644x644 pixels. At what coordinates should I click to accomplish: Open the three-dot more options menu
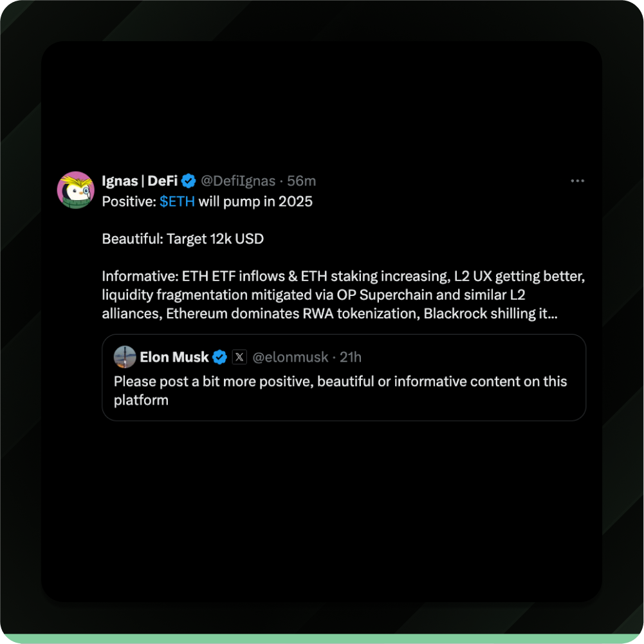[x=577, y=181]
